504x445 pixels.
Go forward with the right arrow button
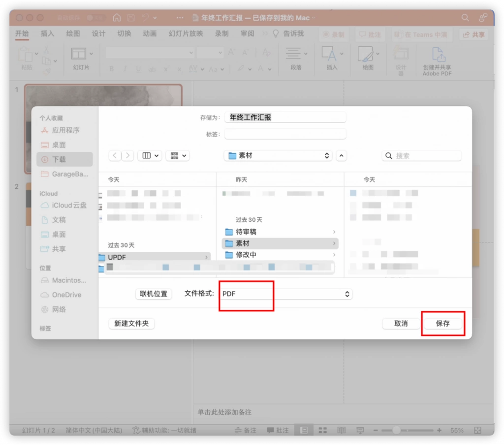tap(127, 156)
